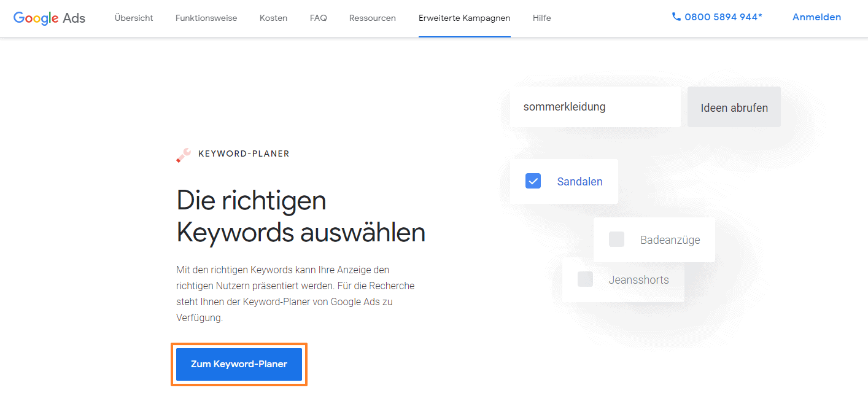Screen dimensions: 868x393
Task: Check the Badeanzüge checkbox
Action: tap(616, 239)
